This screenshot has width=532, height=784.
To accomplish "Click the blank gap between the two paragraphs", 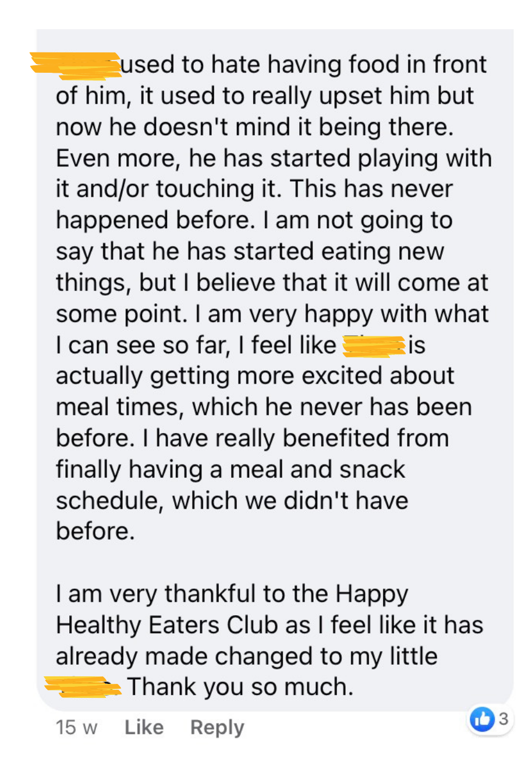I will click(274, 562).
